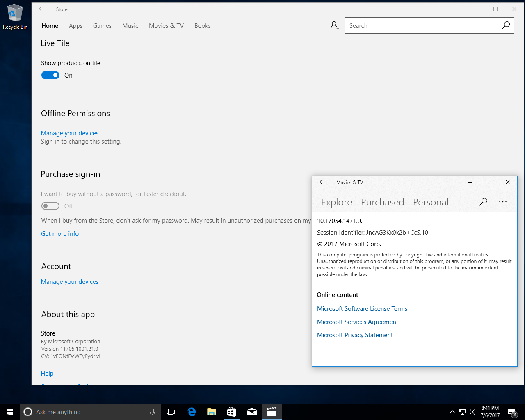Select the Version 11705.1001.21.0 text
This screenshot has width=525, height=420.
(x=70, y=349)
